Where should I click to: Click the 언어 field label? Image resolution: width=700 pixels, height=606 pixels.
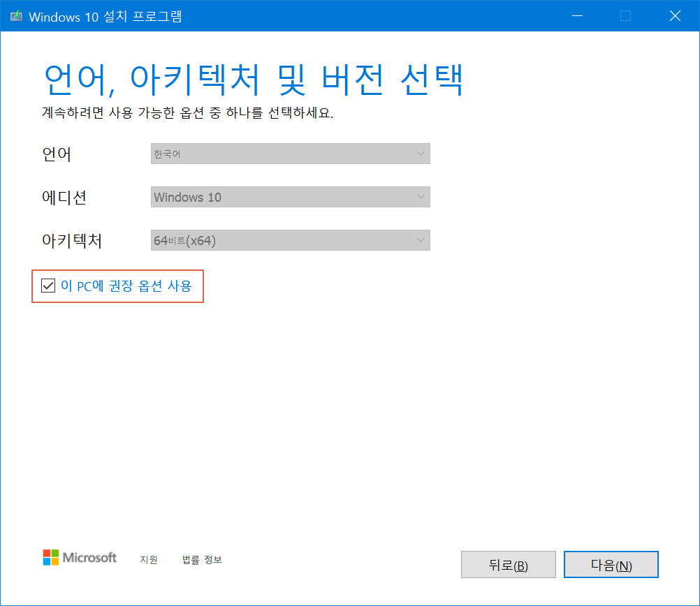tap(57, 154)
